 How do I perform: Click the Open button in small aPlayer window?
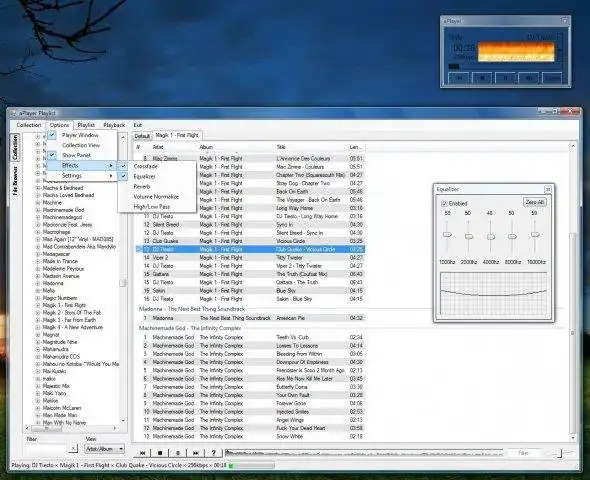pyautogui.click(x=552, y=78)
